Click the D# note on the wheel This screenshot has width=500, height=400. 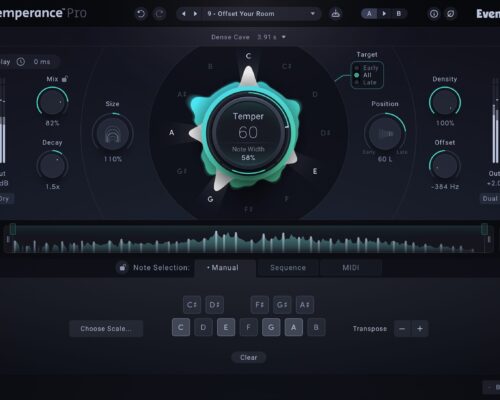click(x=325, y=133)
